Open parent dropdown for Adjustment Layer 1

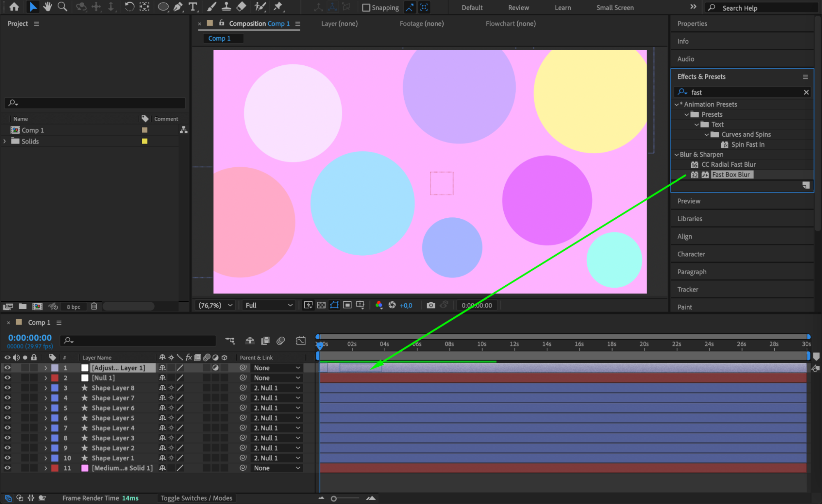277,368
